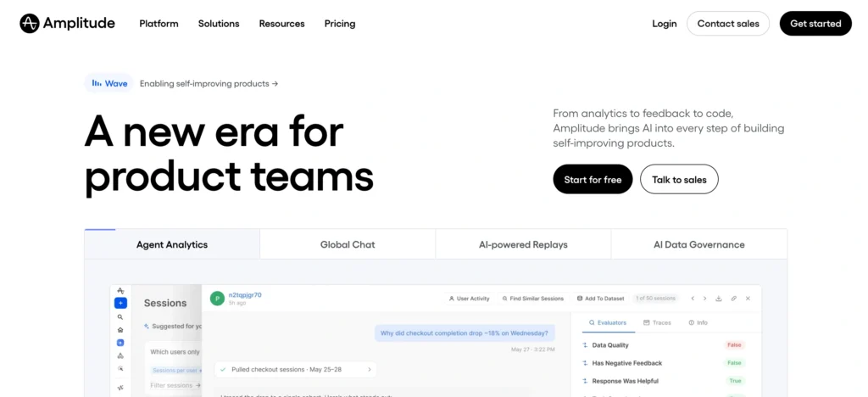Open the Platform menu
Screen dimensions: 868x397
(159, 24)
